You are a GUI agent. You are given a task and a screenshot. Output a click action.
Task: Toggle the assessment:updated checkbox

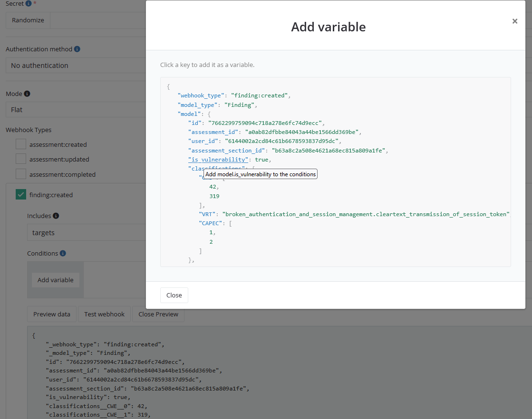[21, 159]
